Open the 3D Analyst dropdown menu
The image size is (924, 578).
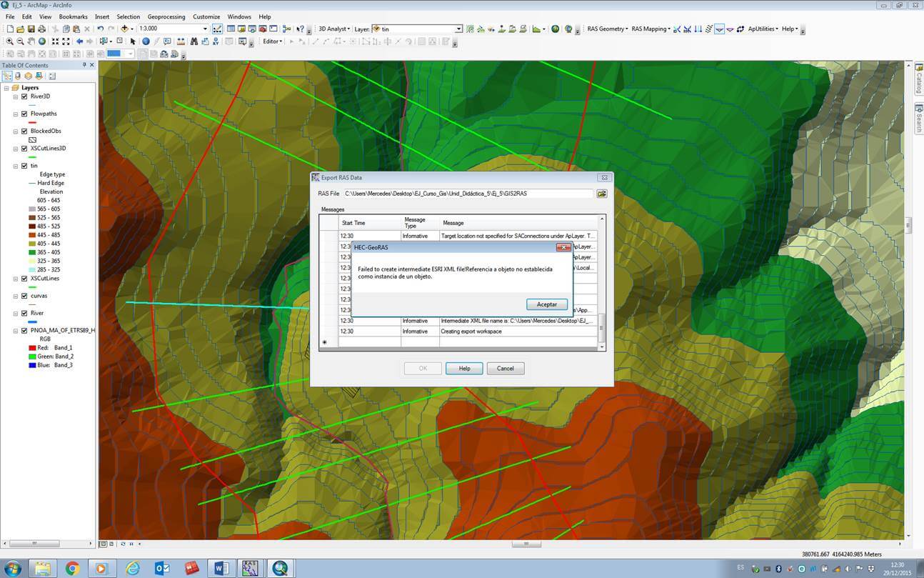(333, 29)
